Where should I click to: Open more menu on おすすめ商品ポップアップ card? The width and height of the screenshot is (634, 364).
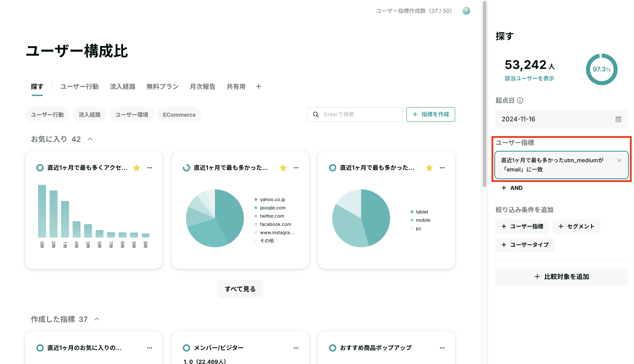click(442, 348)
